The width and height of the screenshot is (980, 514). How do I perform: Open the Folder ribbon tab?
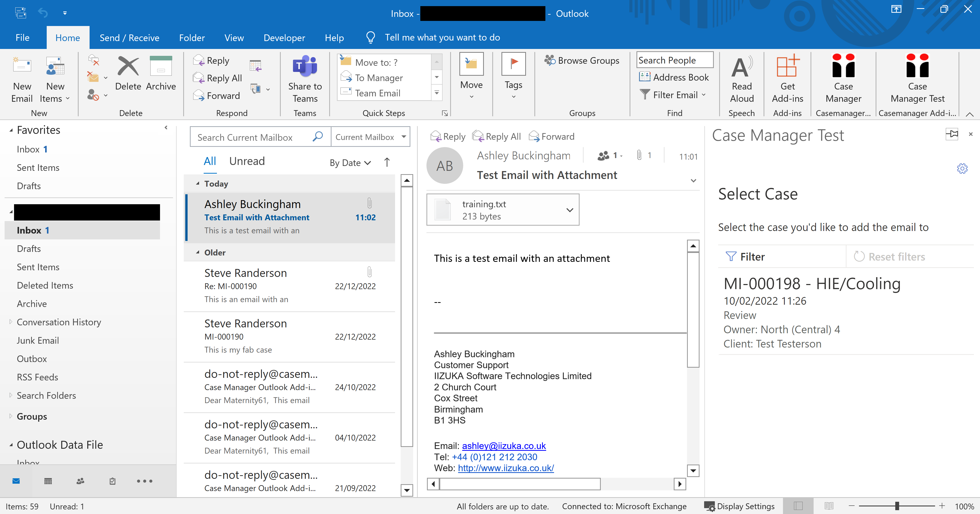192,38
